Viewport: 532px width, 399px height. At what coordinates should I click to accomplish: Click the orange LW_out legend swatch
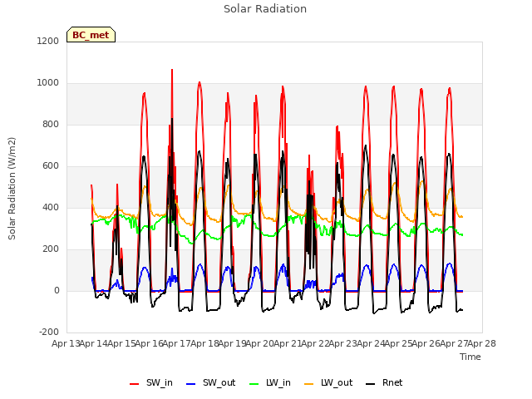pos(309,384)
